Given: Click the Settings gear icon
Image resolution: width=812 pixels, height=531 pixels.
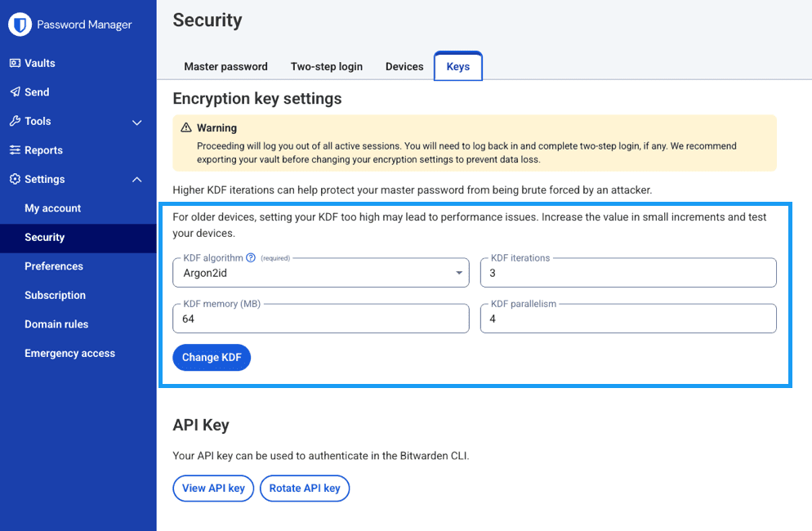Looking at the screenshot, I should coord(15,179).
